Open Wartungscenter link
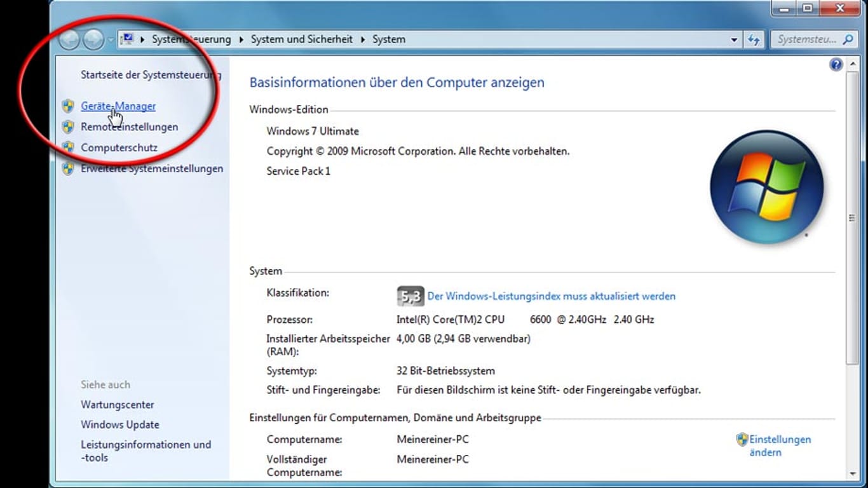The height and width of the screenshot is (488, 868). (118, 405)
